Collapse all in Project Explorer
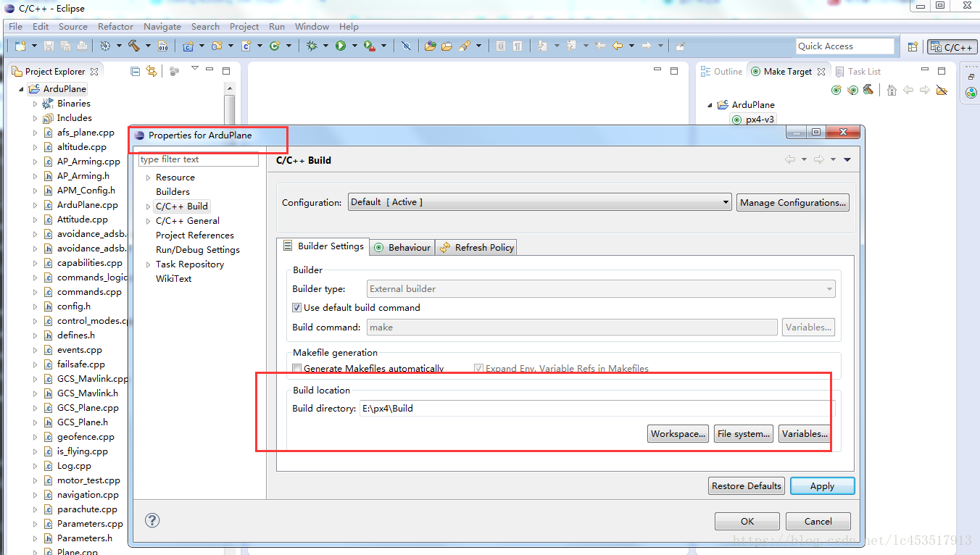 (135, 71)
